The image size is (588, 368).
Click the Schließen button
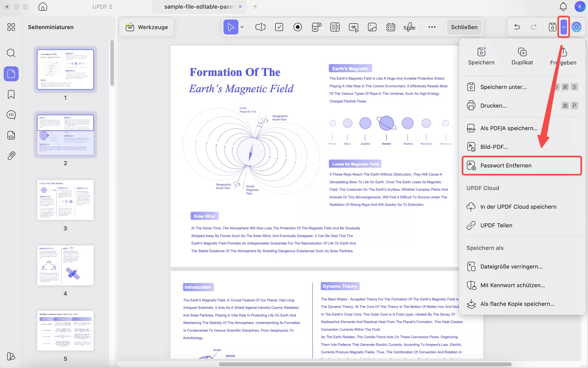(x=464, y=27)
